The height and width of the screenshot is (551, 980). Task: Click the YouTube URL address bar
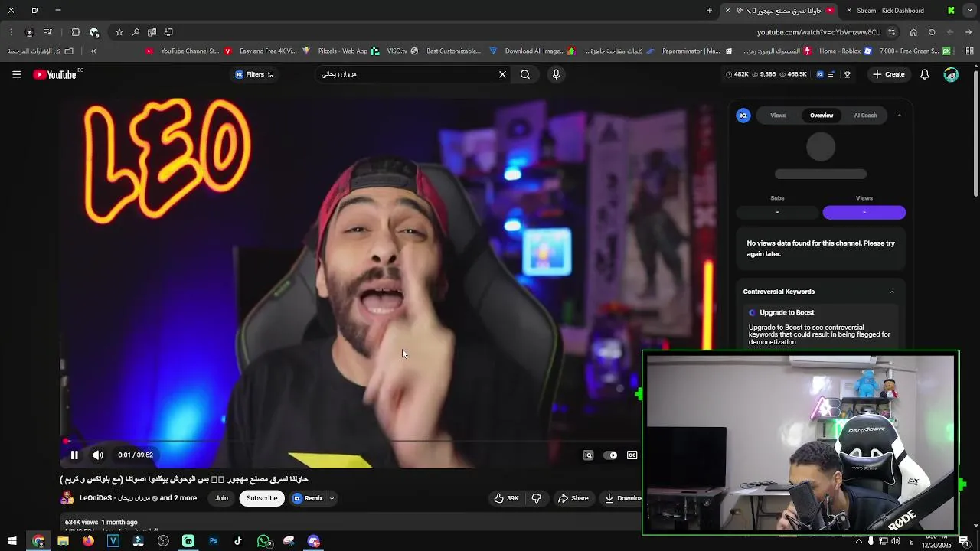pyautogui.click(x=818, y=32)
